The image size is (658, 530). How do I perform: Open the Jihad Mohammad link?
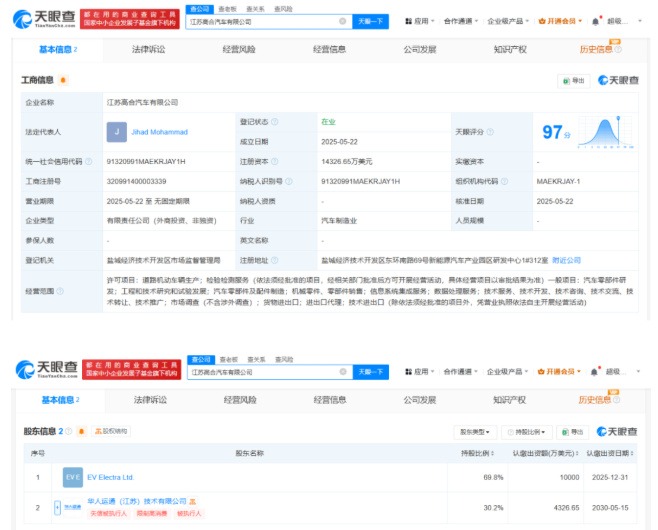click(x=159, y=132)
